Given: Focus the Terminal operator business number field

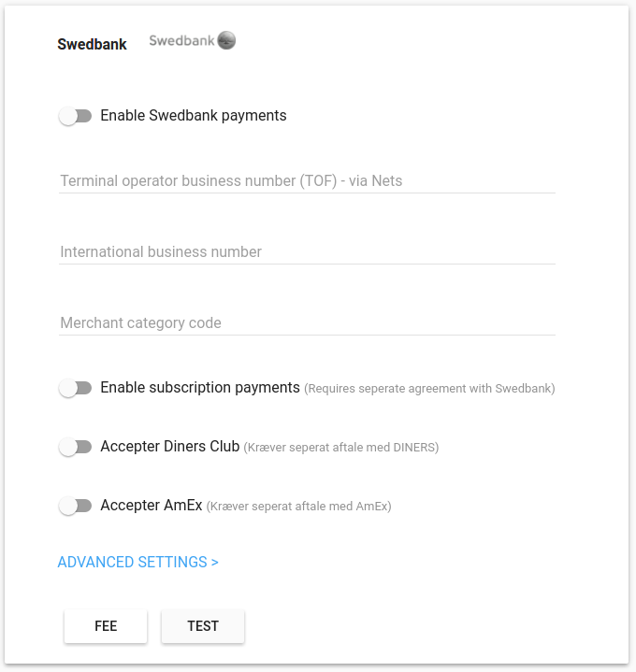Looking at the screenshot, I should point(307,181).
